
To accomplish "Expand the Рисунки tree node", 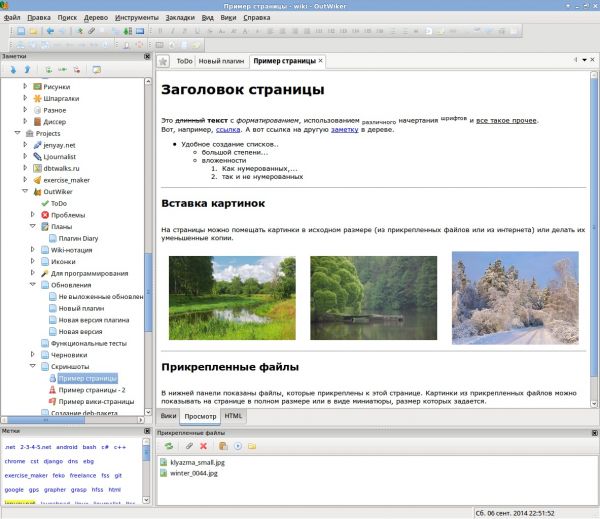I will click(25, 86).
